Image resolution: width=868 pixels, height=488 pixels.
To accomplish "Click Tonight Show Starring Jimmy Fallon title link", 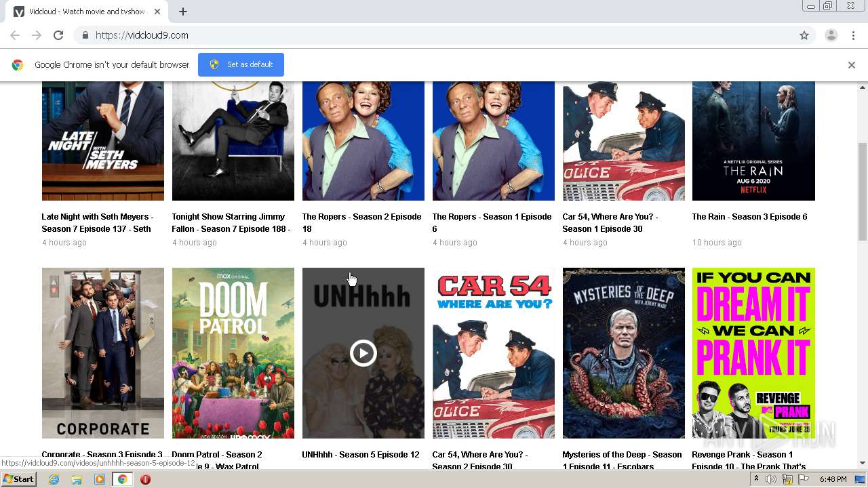I will [231, 223].
